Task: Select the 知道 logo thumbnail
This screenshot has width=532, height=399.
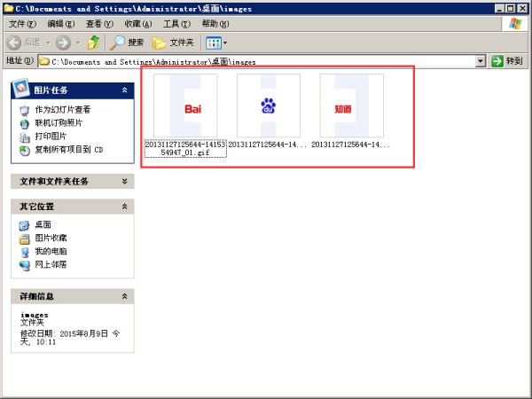Action: 351,106
